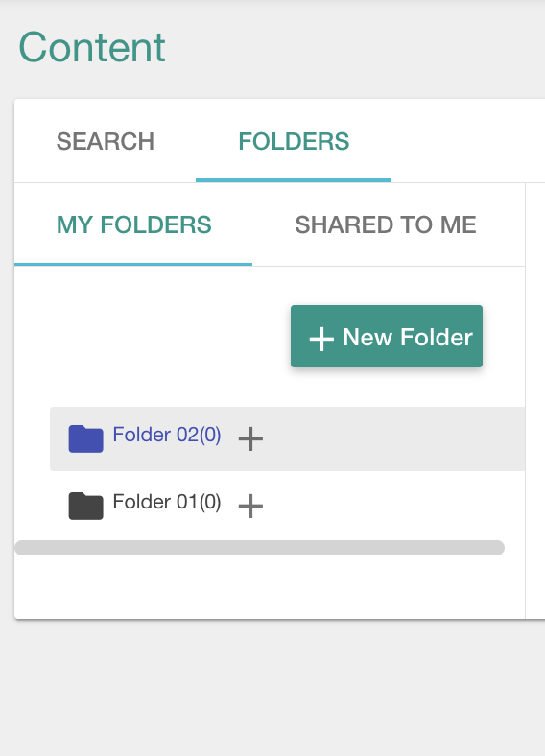The height and width of the screenshot is (756, 545).
Task: Select the Folder 01(0) label
Action: tap(167, 502)
